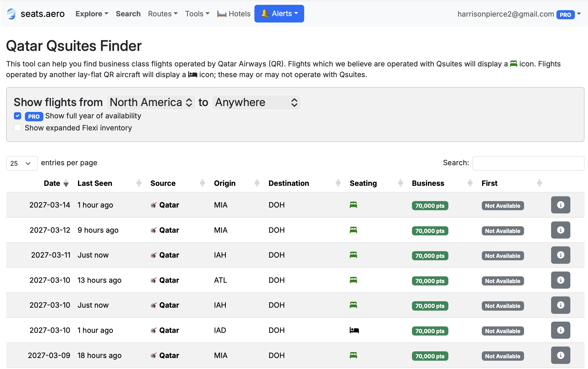The height and width of the screenshot is (369, 588).
Task: Click the 70,000 pts badge in the ATL row
Action: pyautogui.click(x=430, y=281)
